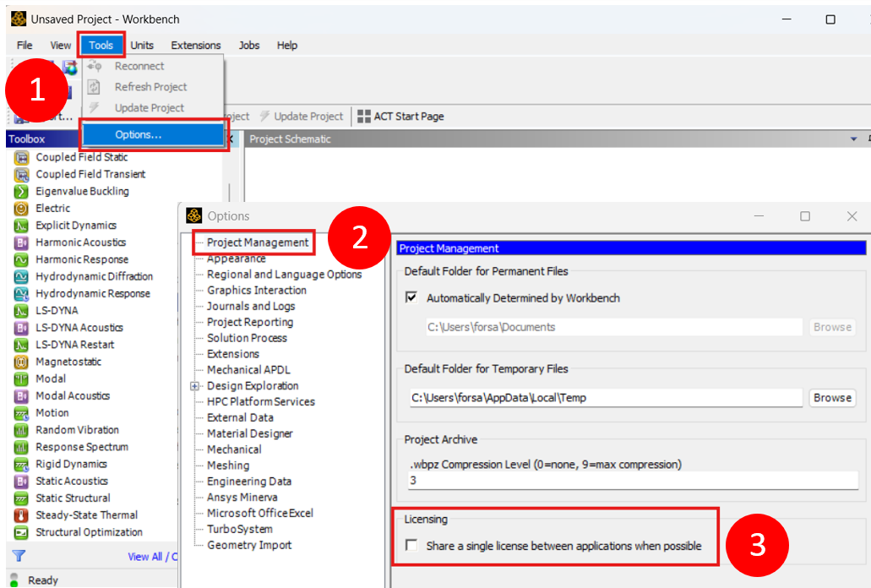Screen dimensions: 871x588
Task: Select Project Reporting in the Options tree
Action: [x=250, y=322]
